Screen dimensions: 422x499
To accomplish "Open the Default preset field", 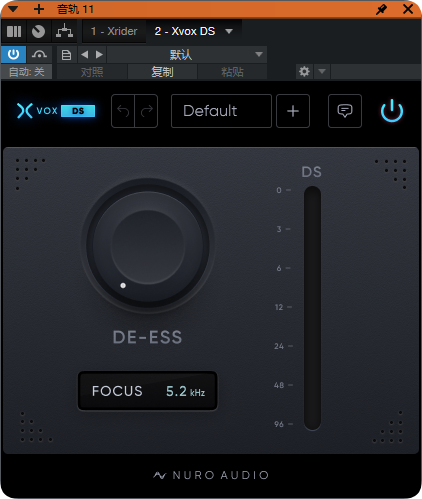I will click(221, 111).
